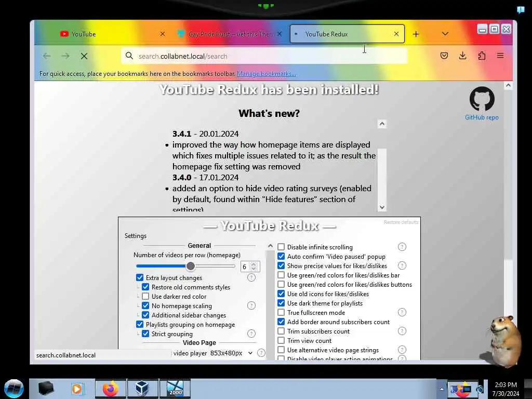Open Firefox hamburger application menu
The image size is (532, 399).
click(500, 56)
